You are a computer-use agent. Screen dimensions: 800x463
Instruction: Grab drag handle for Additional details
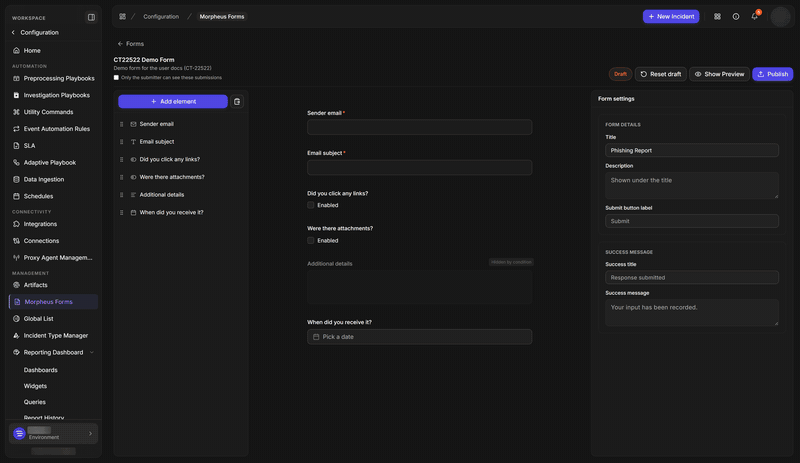point(121,195)
